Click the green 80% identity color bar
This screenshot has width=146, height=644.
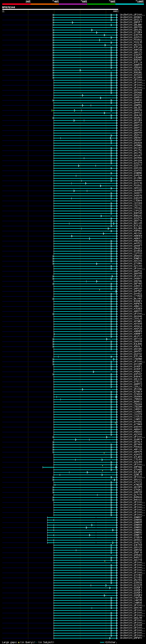(x=101, y=4)
